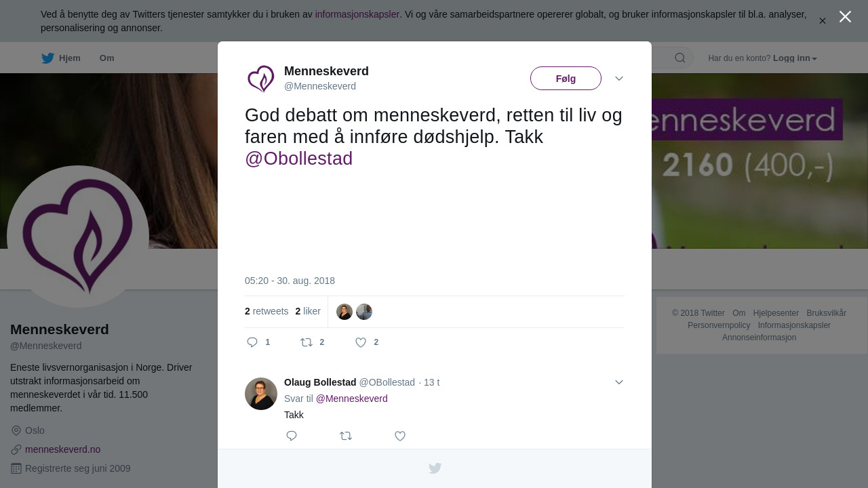The height and width of the screenshot is (488, 868).
Task: Open options chevron on Olaug's reply
Action: click(619, 382)
